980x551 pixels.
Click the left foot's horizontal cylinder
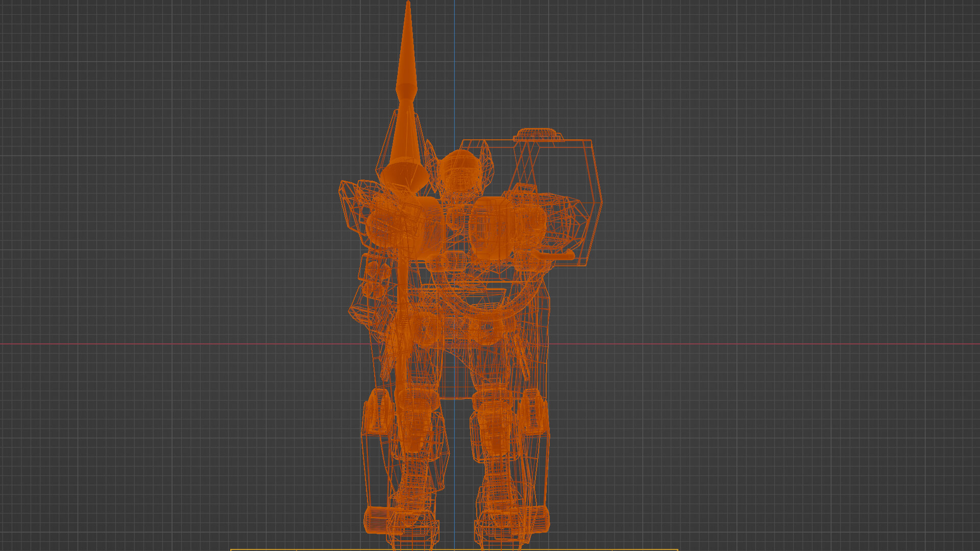pos(377,520)
